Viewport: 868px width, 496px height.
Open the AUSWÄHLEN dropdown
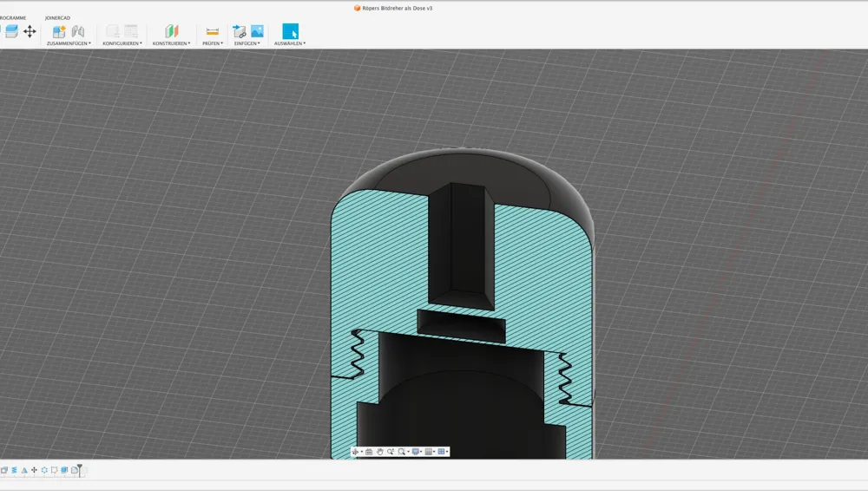tap(290, 43)
